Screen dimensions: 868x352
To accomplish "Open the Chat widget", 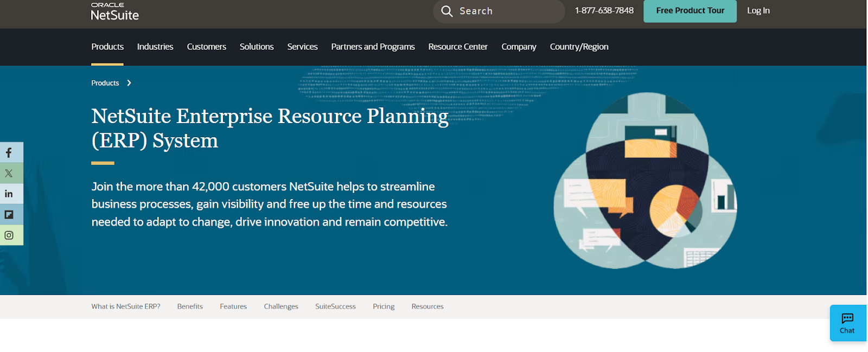I will tap(847, 323).
